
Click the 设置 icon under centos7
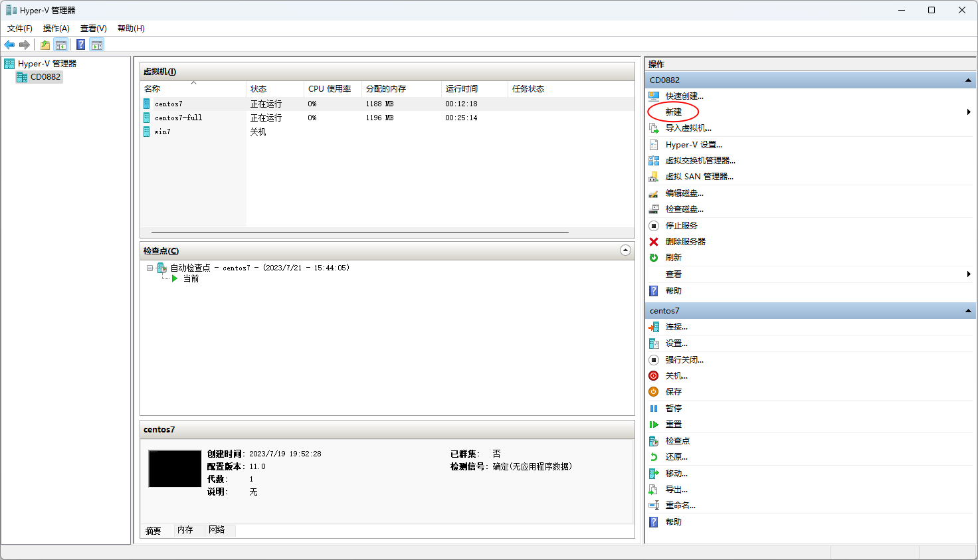pos(654,343)
